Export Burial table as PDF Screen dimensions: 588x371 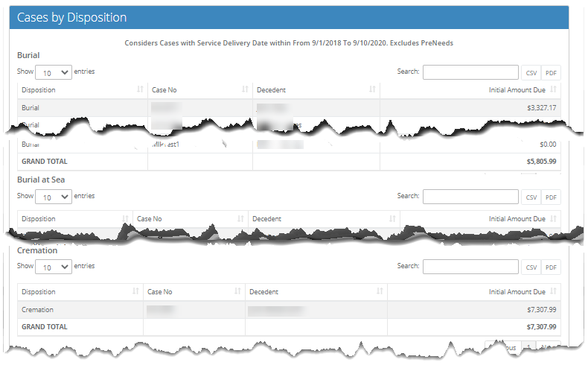click(551, 73)
